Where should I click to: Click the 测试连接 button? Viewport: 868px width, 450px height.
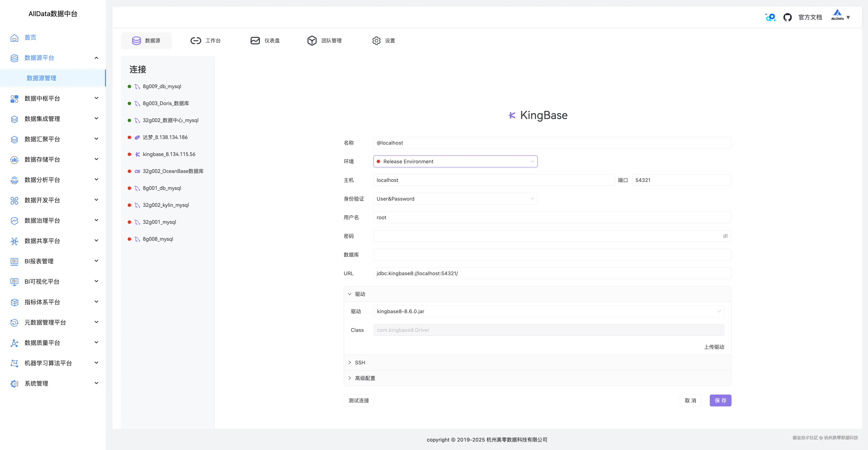pos(359,400)
